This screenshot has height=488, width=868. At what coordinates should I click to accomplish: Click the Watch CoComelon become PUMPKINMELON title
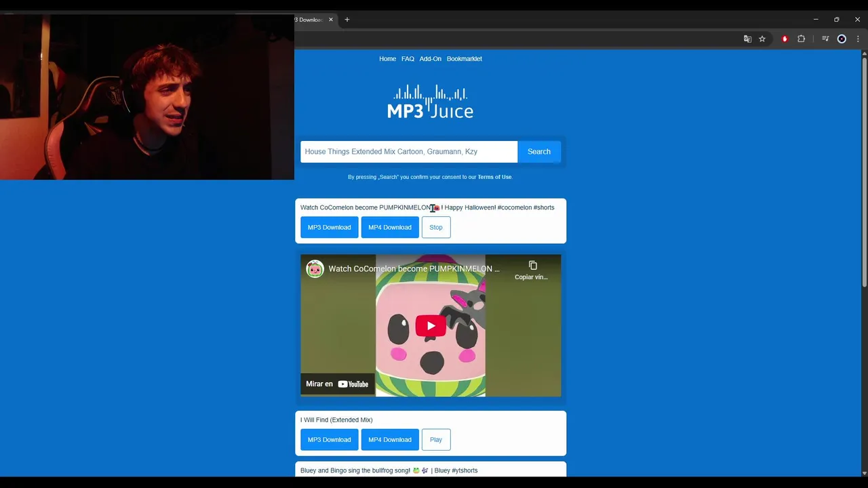tap(427, 207)
